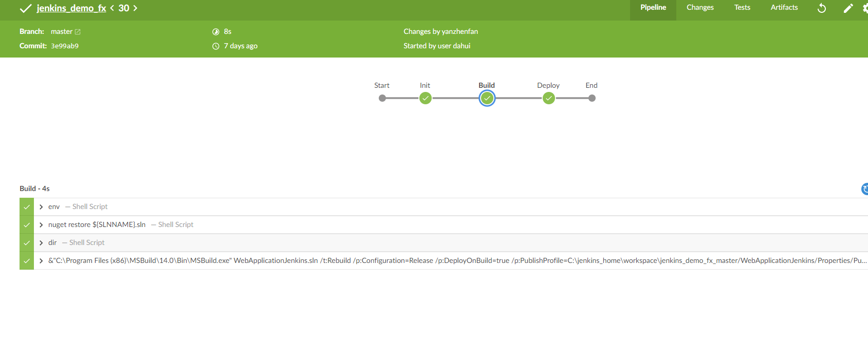This screenshot has height=340, width=868.
Task: Expand the nuget restore step log
Action: click(x=41, y=225)
